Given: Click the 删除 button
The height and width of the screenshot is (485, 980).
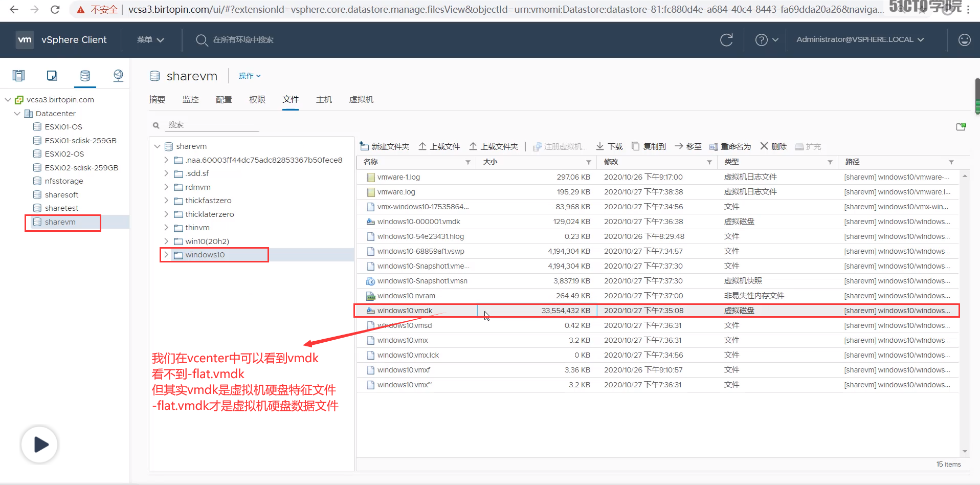Looking at the screenshot, I should pos(773,147).
